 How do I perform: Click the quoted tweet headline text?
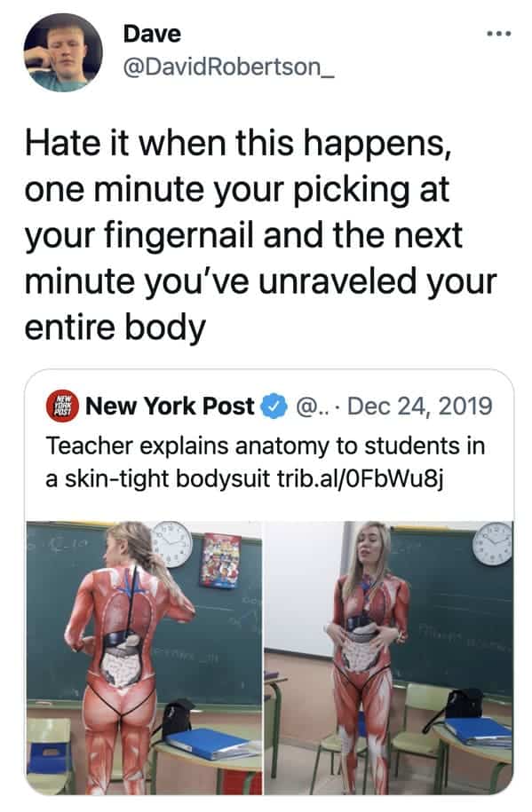265,462
